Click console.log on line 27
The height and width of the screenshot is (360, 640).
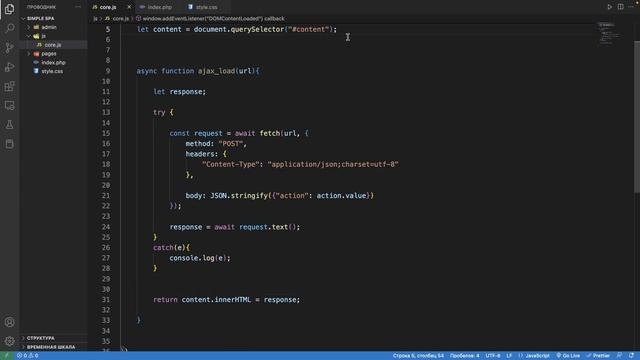click(192, 258)
